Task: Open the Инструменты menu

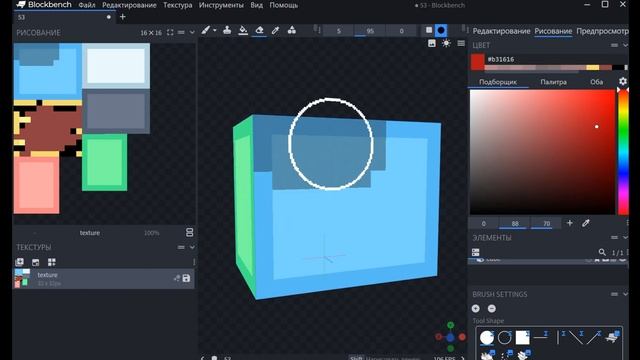Action: 221,5
